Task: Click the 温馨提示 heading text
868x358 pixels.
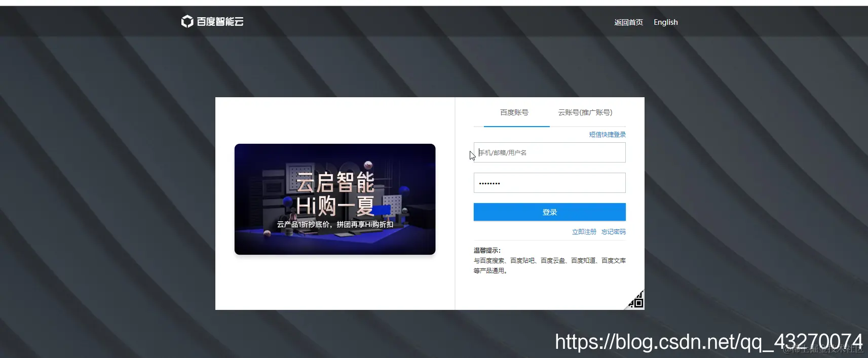Action: [487, 250]
